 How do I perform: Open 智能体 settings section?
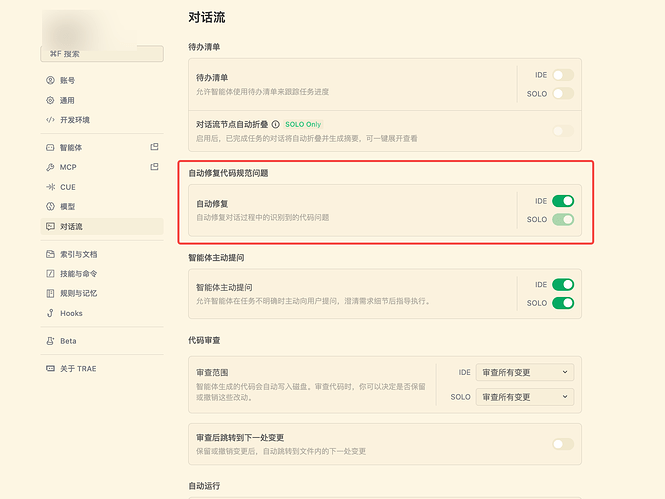[x=102, y=148]
